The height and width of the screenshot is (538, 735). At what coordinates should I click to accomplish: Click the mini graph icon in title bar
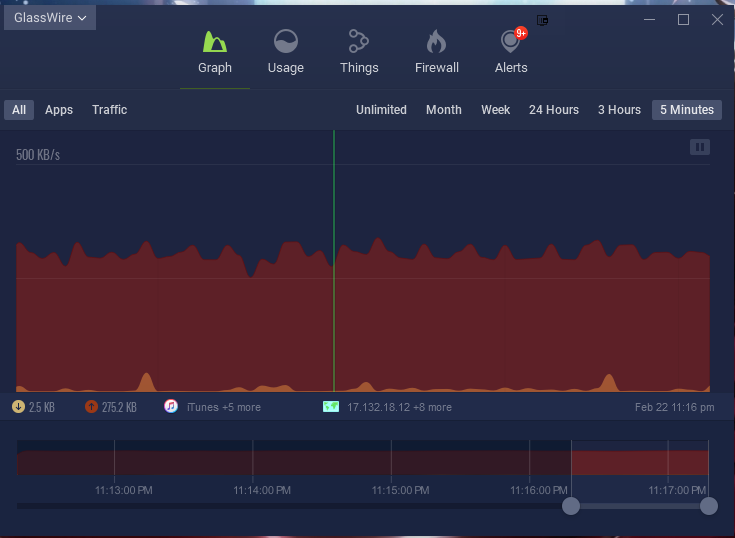pos(543,20)
